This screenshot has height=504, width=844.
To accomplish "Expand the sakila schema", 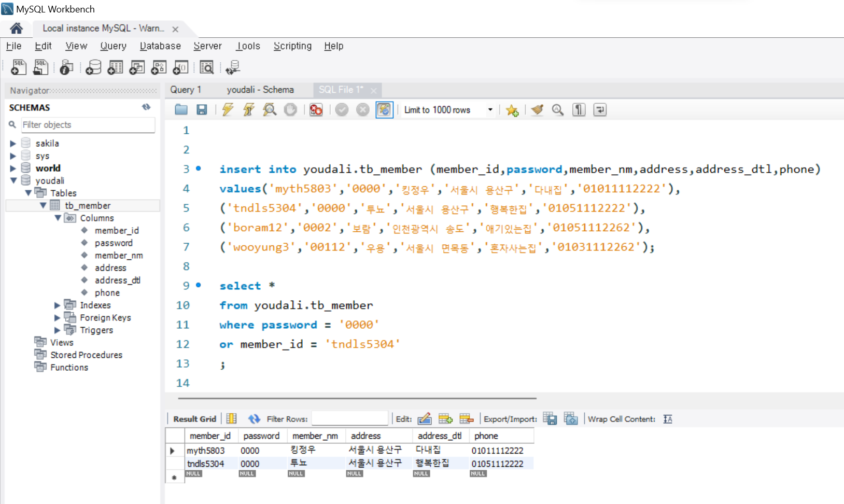I will [13, 143].
